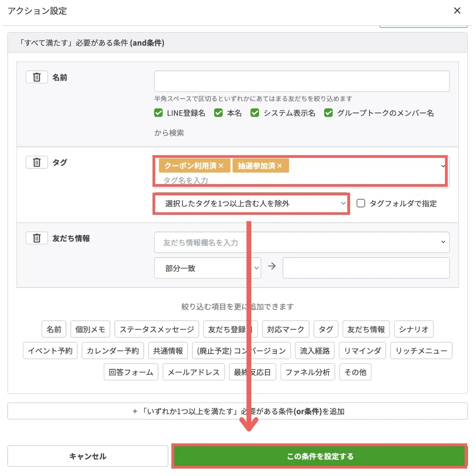476x476 pixels.
Task: Add a コンバージョン filter condition
Action: 241,351
